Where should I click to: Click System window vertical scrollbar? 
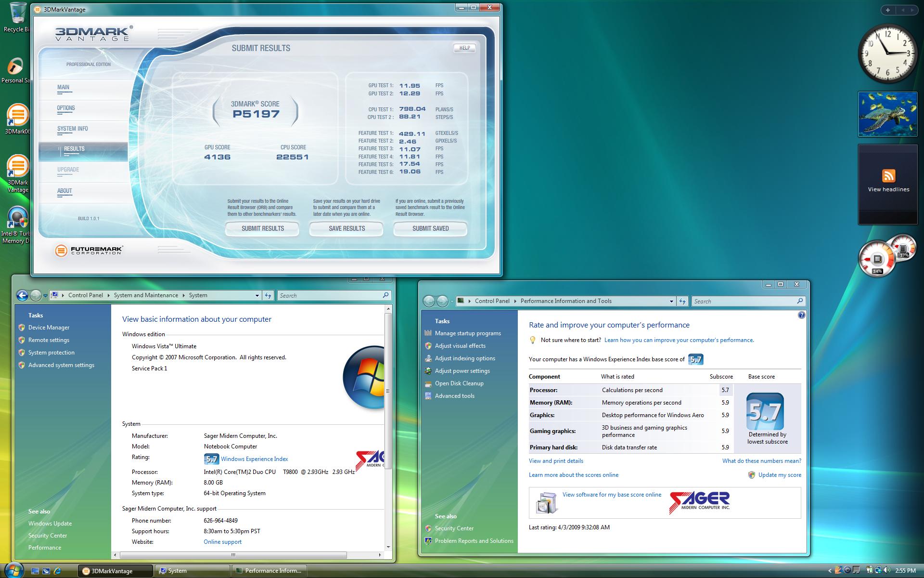click(x=388, y=391)
